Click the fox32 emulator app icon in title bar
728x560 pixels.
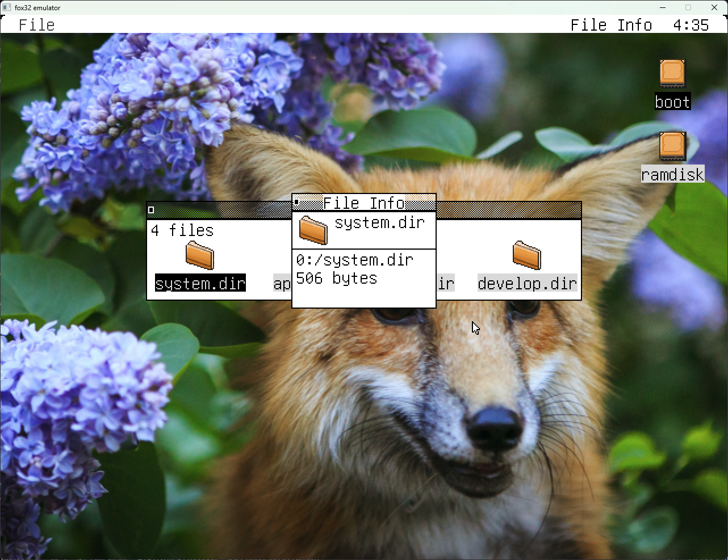7,7
